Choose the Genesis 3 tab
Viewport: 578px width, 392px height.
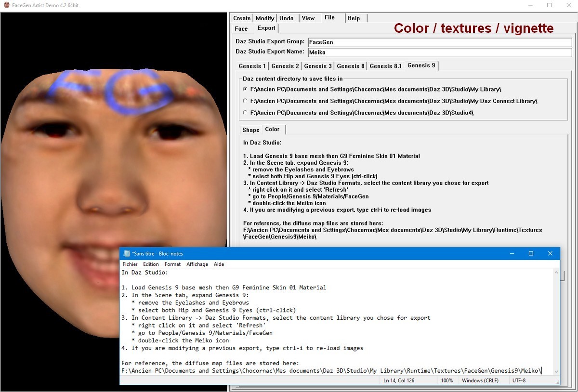point(318,66)
